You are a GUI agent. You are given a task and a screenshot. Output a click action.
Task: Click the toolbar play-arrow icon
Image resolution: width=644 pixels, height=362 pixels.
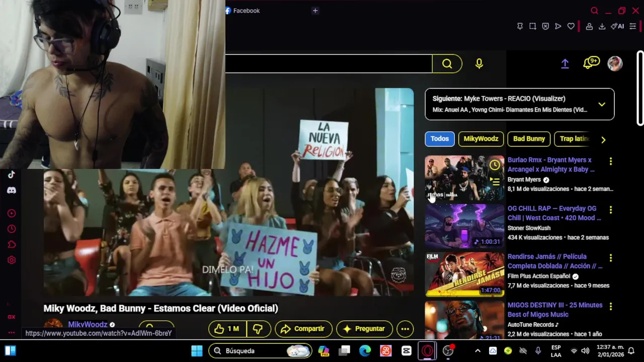click(558, 26)
